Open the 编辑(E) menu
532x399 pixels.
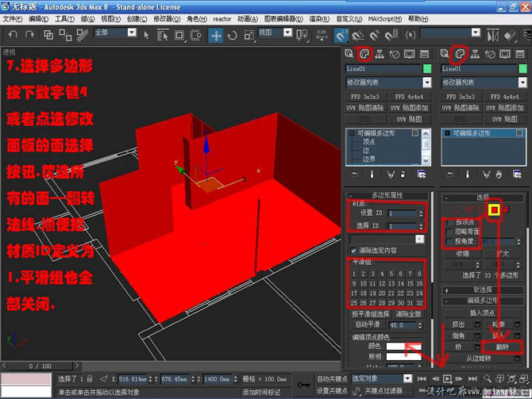[x=39, y=19]
